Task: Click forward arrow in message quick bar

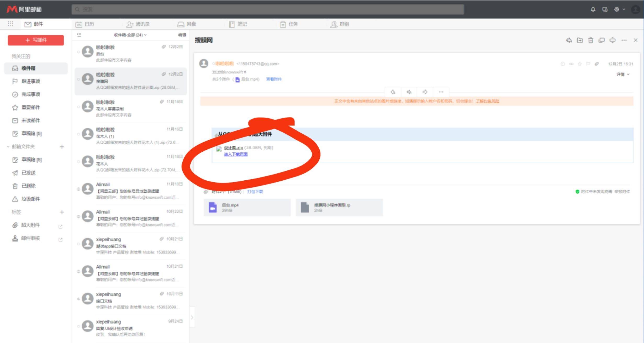Action: point(425,92)
